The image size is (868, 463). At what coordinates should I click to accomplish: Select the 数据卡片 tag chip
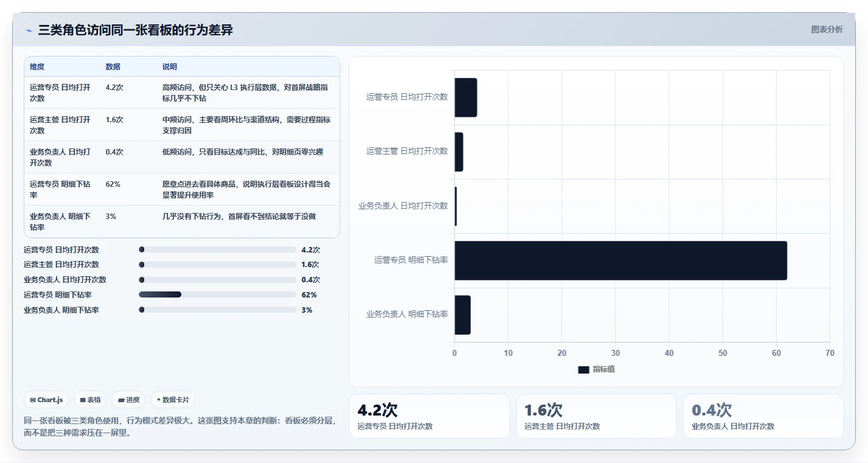pos(173,400)
